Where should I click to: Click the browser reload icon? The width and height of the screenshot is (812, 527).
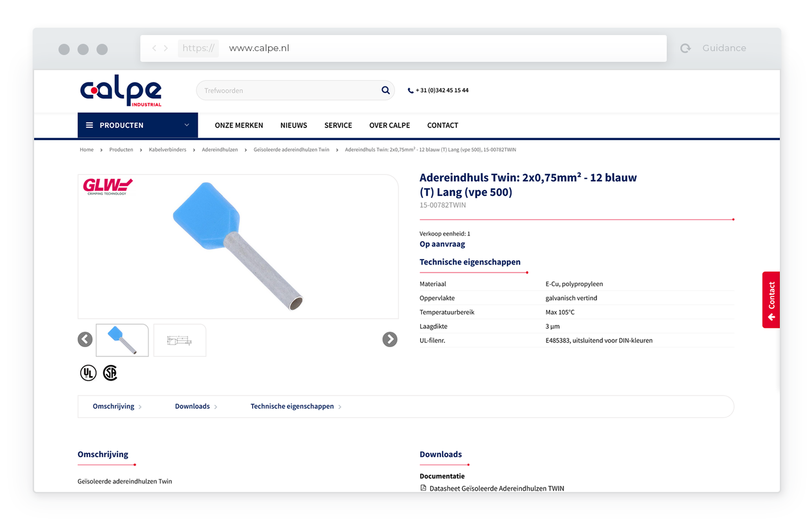coord(685,48)
